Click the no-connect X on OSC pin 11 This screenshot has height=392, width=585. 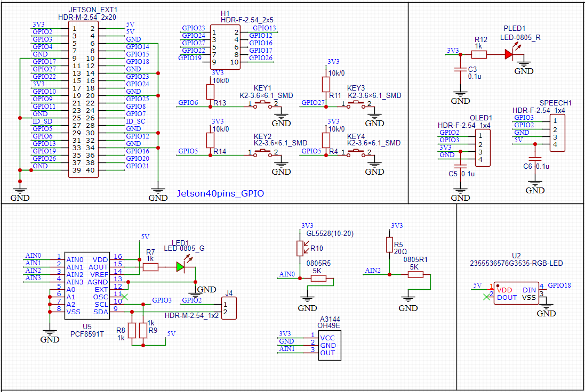tap(125, 297)
